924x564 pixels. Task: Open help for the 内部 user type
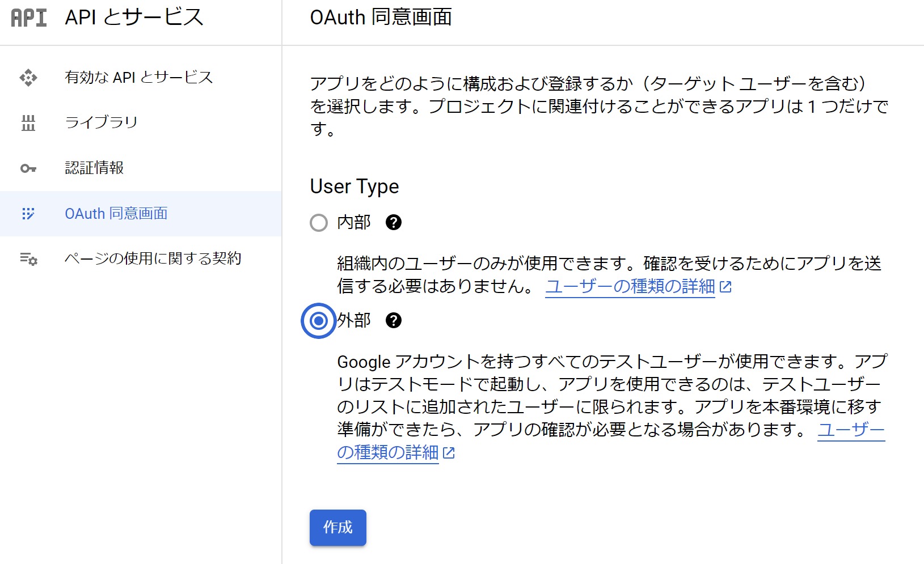(x=393, y=223)
